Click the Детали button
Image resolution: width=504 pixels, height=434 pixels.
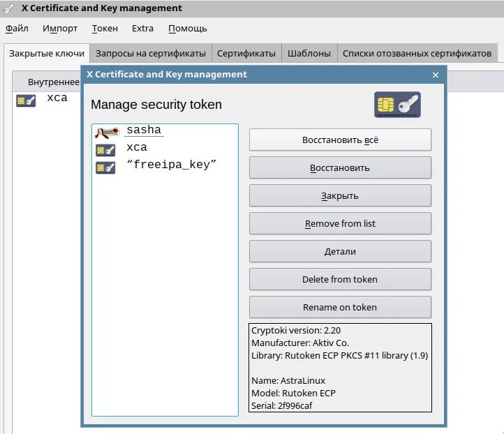pyautogui.click(x=340, y=251)
